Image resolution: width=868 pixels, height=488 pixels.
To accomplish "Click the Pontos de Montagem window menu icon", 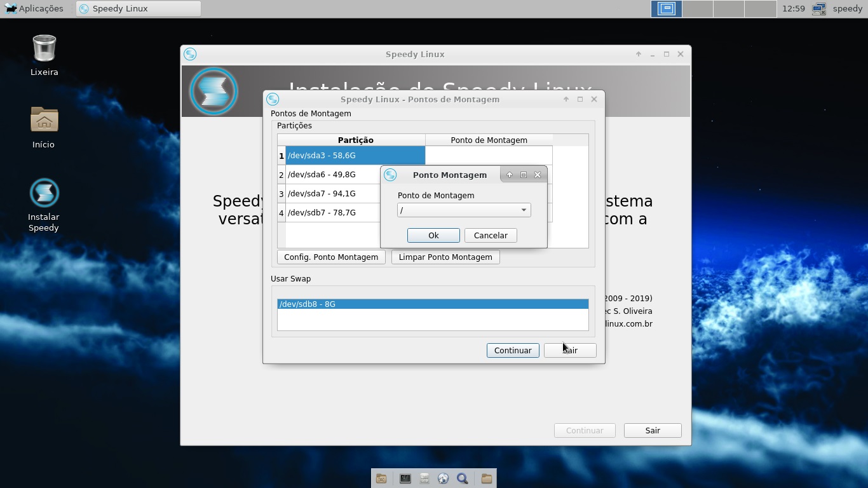I will [x=273, y=99].
